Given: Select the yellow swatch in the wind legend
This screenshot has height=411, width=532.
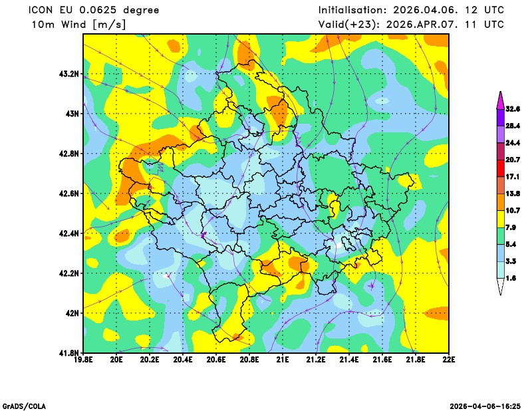Looking at the screenshot, I should point(499,219).
